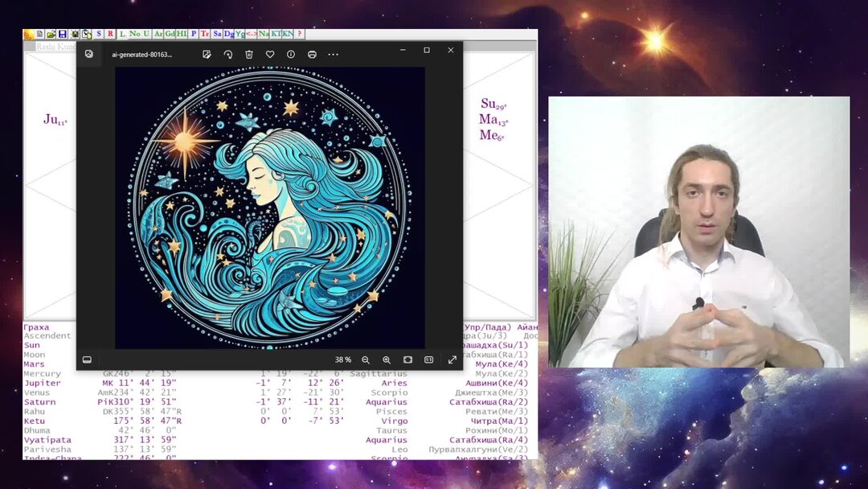Select the Dhuma row in the table

click(x=276, y=430)
